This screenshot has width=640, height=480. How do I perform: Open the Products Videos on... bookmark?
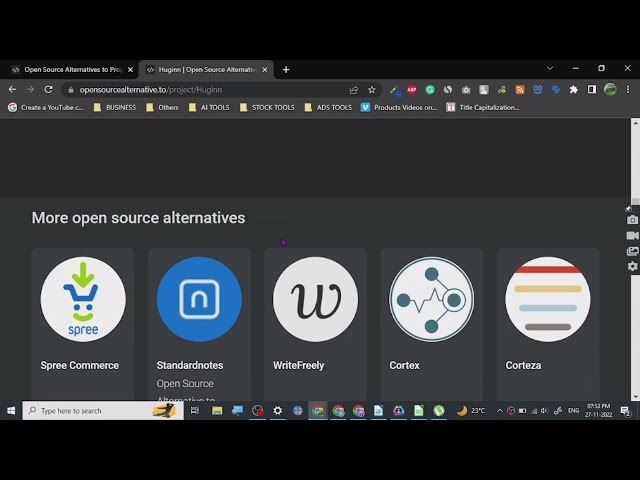[399, 107]
